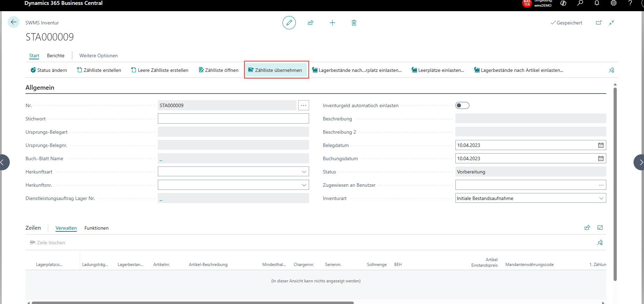644x304 pixels.
Task: Click into the Stichwort input field
Action: (233, 119)
